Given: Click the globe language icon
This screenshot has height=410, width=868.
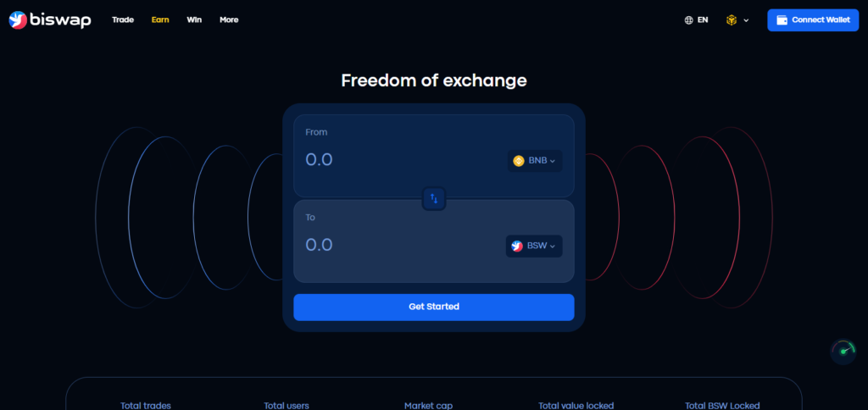Looking at the screenshot, I should pos(688,20).
